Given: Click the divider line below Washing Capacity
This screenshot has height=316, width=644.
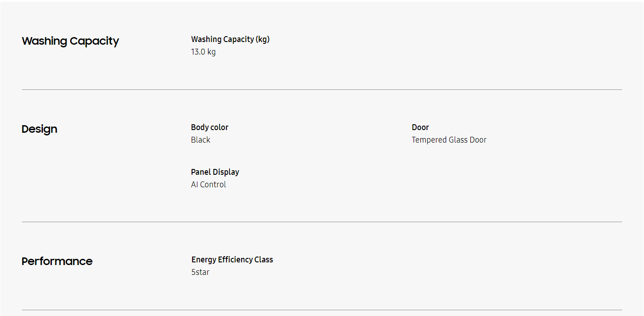Looking at the screenshot, I should [x=322, y=89].
